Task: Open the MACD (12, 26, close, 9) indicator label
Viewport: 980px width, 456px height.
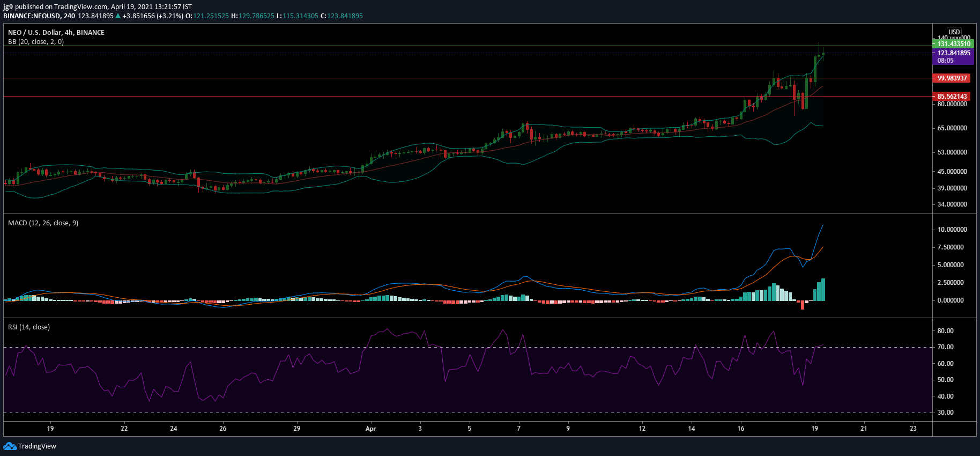Action: [43, 223]
